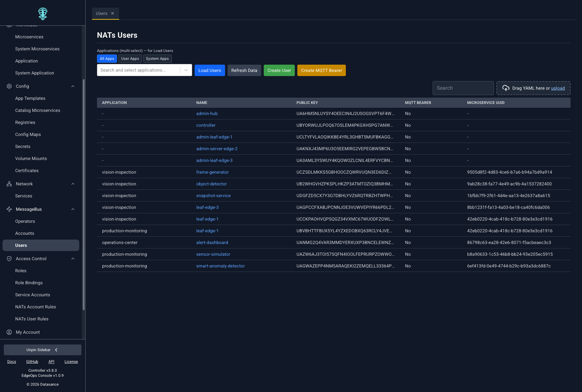Open the applications dropdown arrow

[x=186, y=70]
